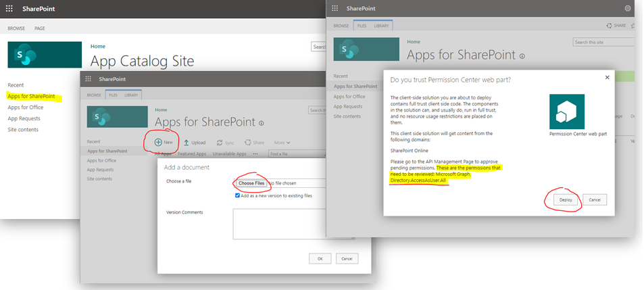Switch to All Apps view

click(163, 154)
